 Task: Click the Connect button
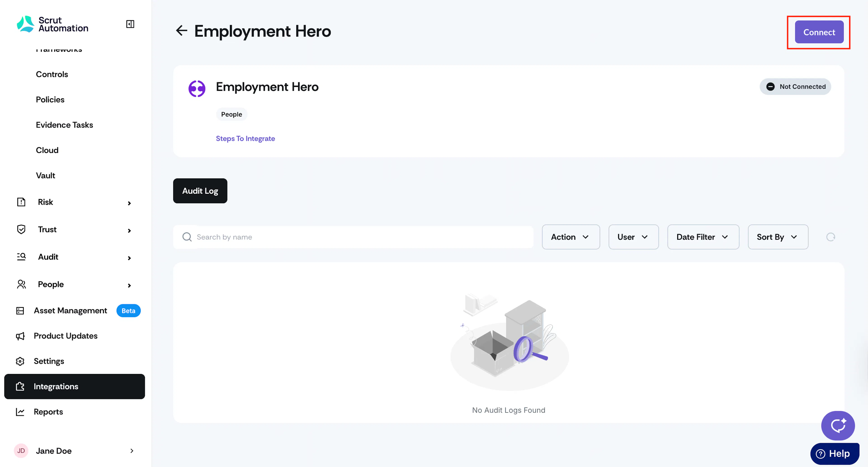819,32
